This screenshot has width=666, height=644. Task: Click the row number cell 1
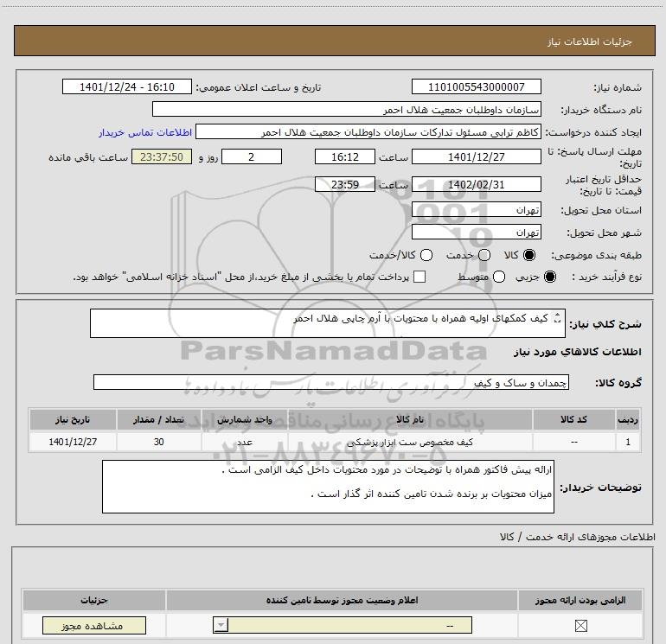(628, 442)
